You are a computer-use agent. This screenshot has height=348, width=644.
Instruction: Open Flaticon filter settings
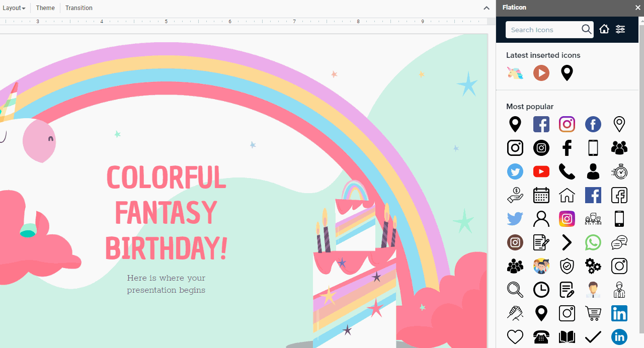pyautogui.click(x=620, y=29)
